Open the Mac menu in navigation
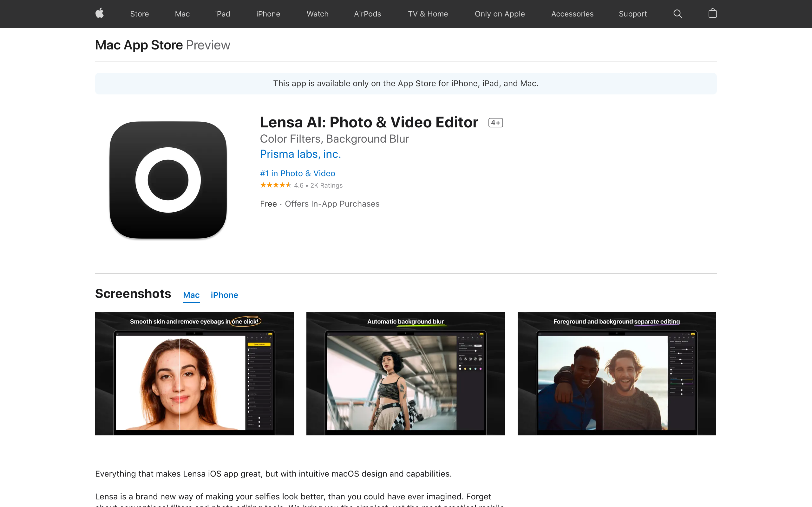Viewport: 812px width, 507px height. [x=182, y=14]
